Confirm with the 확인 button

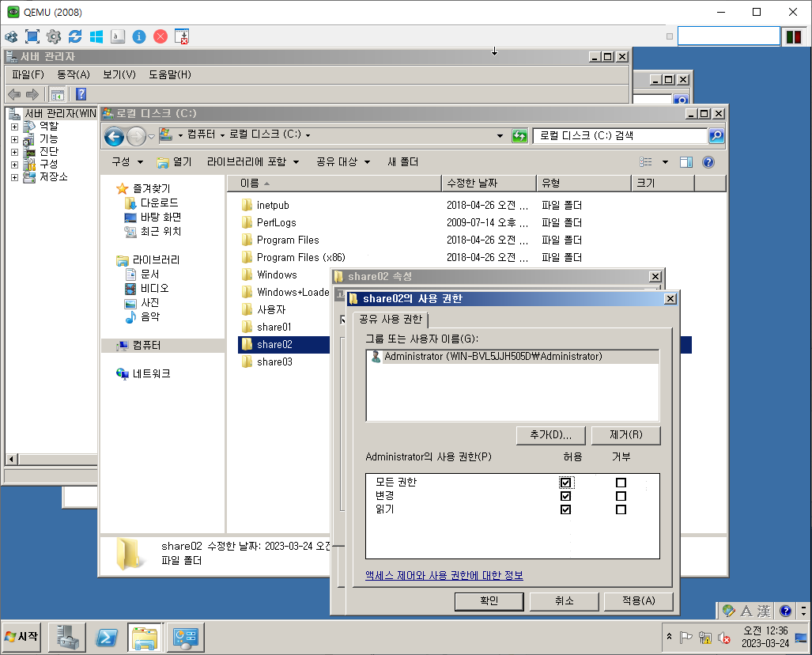[489, 601]
